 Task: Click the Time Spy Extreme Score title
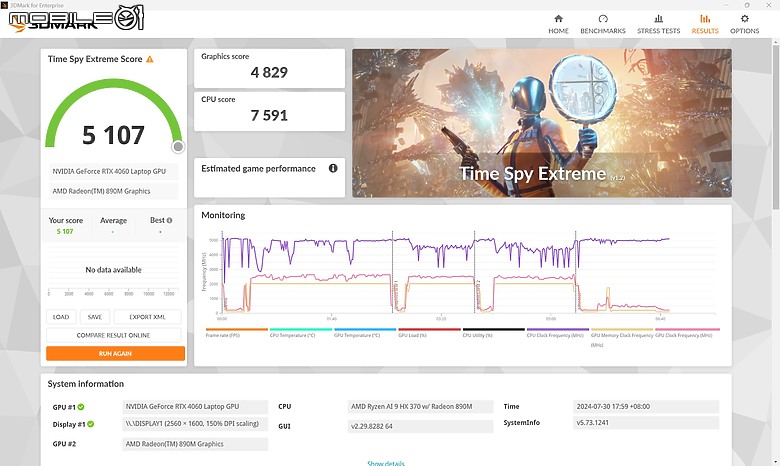tap(95, 59)
